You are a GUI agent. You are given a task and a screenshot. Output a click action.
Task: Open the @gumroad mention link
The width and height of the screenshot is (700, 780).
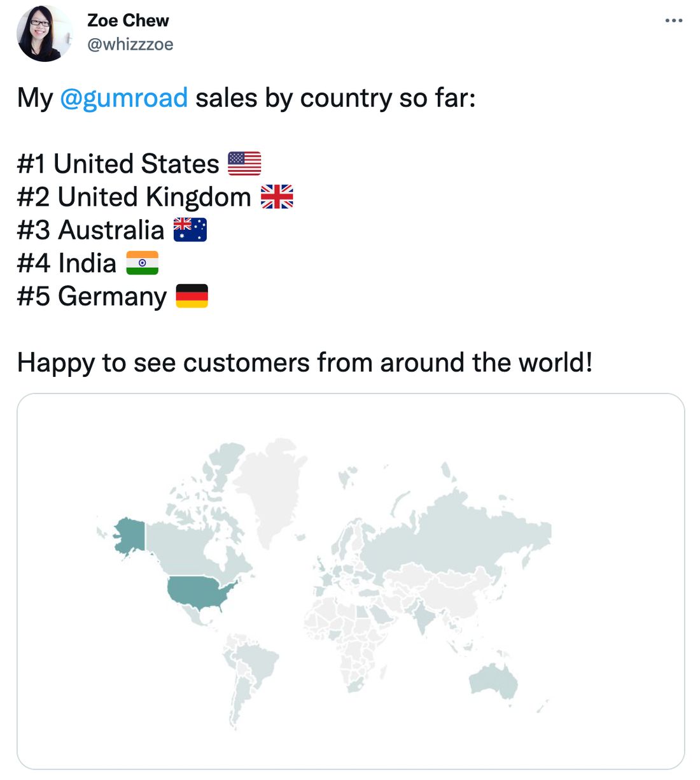tap(124, 98)
